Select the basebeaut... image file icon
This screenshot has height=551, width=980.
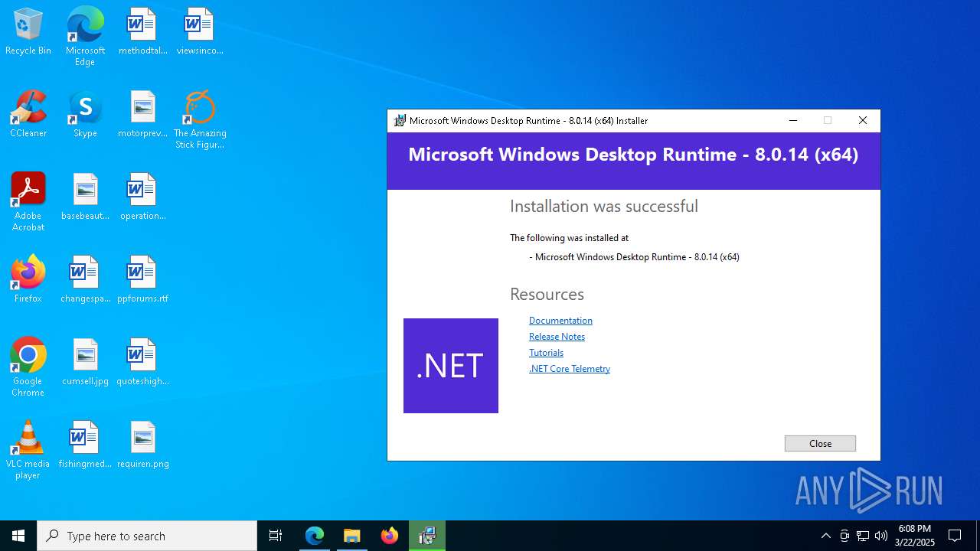point(85,197)
